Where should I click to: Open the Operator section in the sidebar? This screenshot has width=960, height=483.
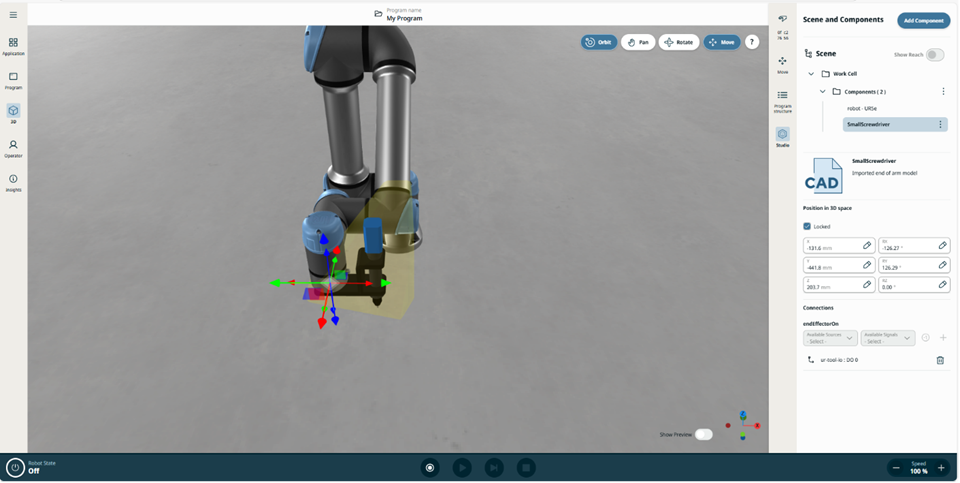pyautogui.click(x=13, y=148)
